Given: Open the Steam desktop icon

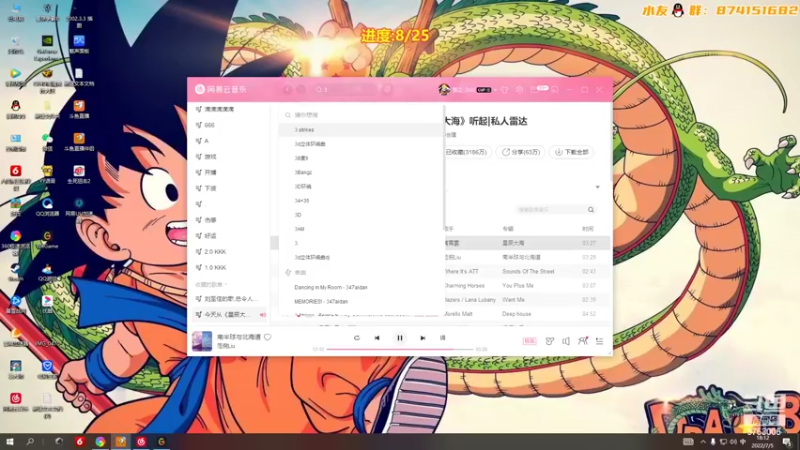Looking at the screenshot, I should pyautogui.click(x=15, y=271).
